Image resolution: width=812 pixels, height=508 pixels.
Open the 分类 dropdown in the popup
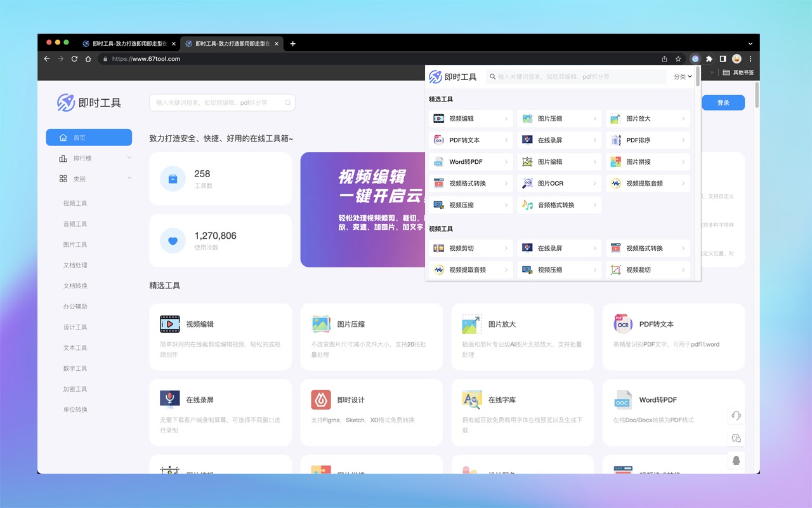(x=683, y=77)
